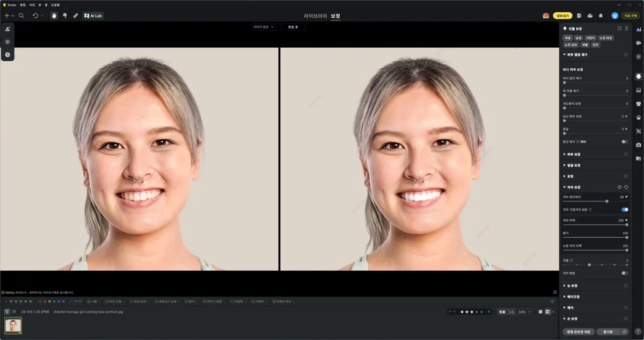Click the notification bell icon

pos(601,16)
